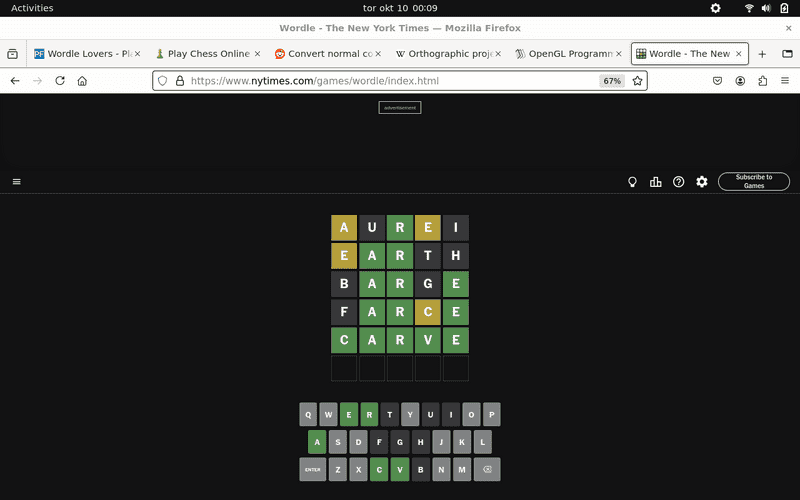
Task: Go back to the previous page
Action: [15, 81]
